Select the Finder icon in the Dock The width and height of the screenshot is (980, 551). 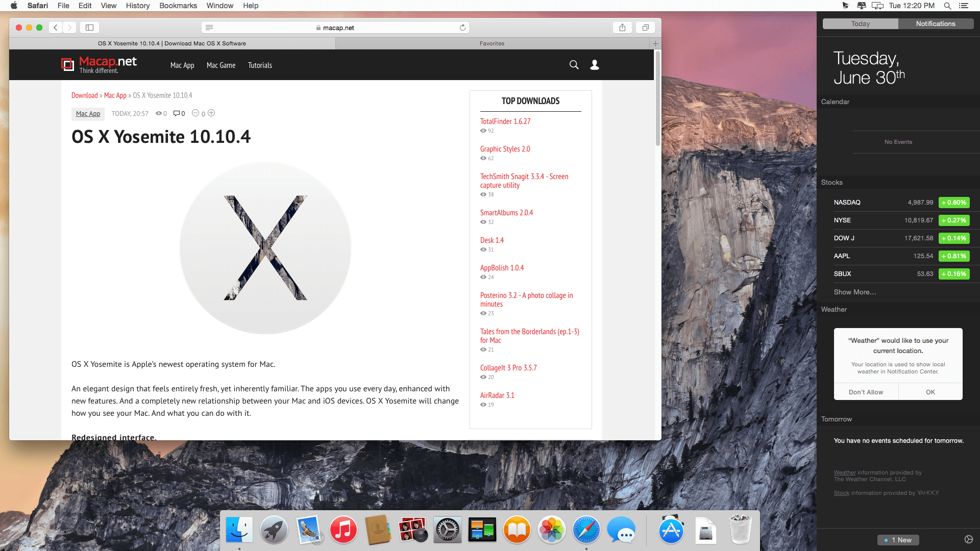(239, 531)
